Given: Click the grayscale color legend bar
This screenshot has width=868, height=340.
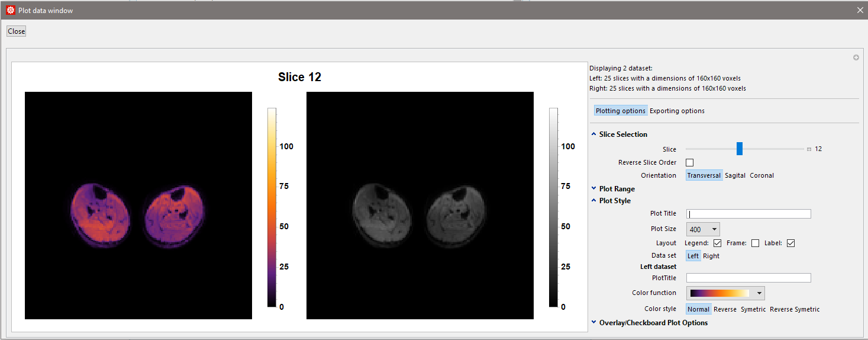Looking at the screenshot, I should 553,207.
